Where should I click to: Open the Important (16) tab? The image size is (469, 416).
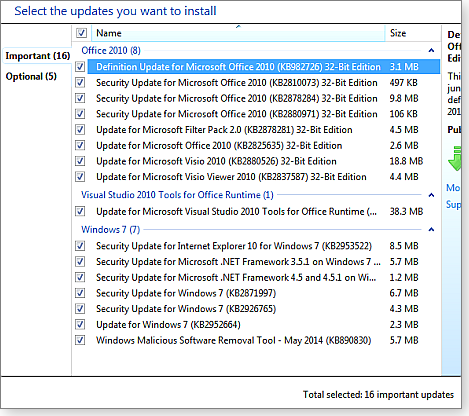point(38,56)
